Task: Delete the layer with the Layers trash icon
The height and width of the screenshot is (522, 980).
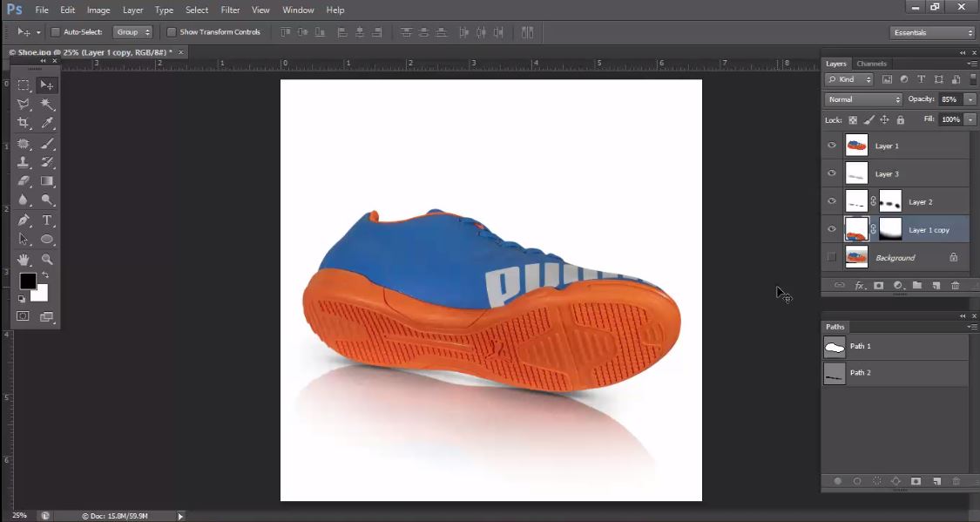Action: 955,286
